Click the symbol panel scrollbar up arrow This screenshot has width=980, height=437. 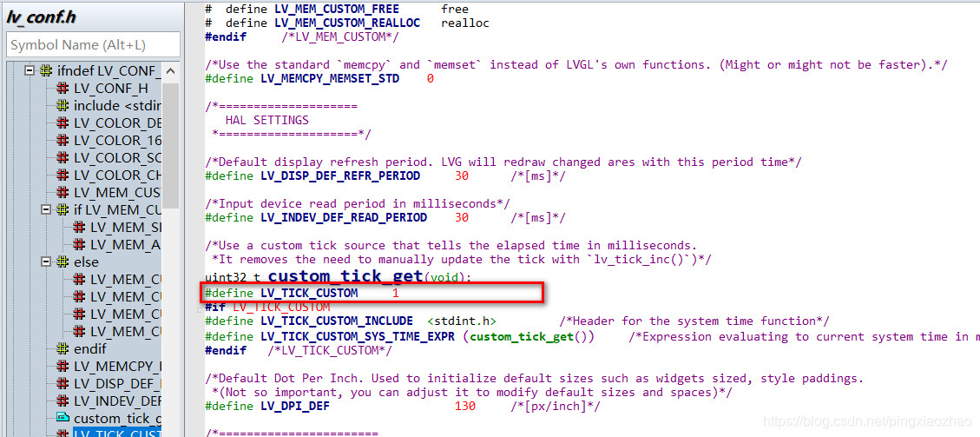[x=171, y=72]
